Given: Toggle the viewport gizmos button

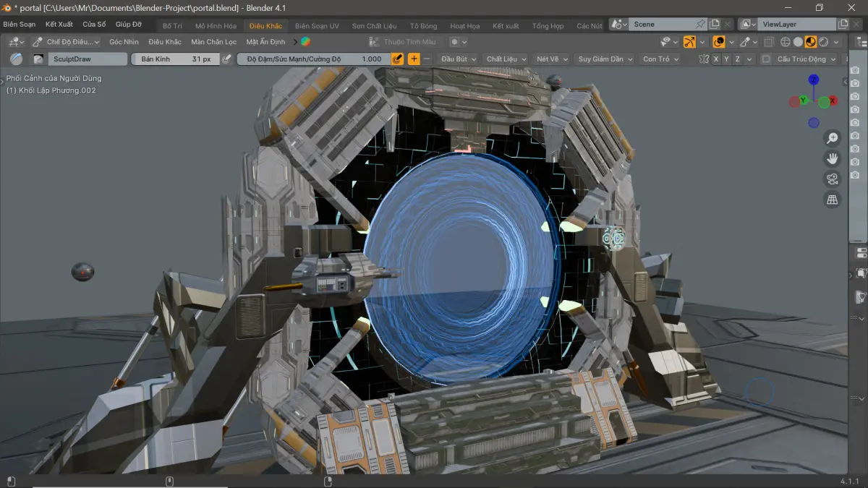Looking at the screenshot, I should point(689,42).
